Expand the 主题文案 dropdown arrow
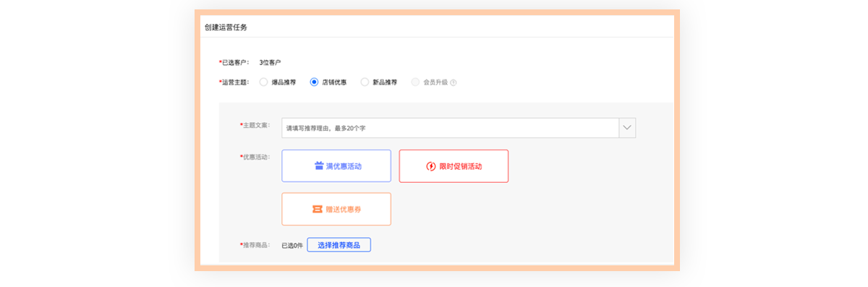 [627, 128]
